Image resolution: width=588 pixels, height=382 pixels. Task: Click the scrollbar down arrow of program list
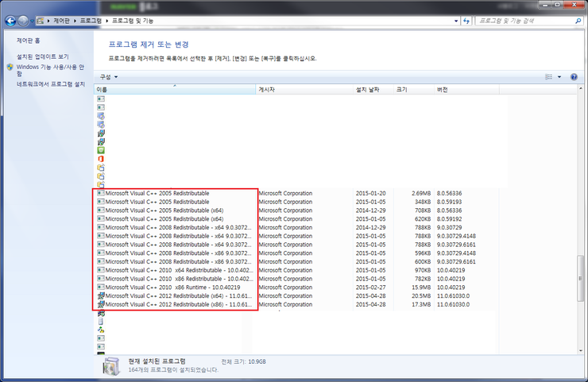(580, 350)
